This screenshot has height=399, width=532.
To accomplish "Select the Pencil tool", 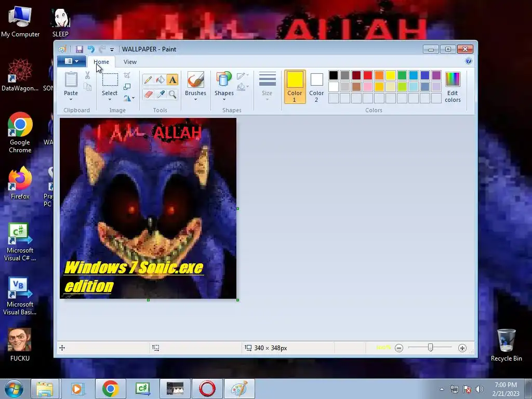I will pyautogui.click(x=148, y=79).
